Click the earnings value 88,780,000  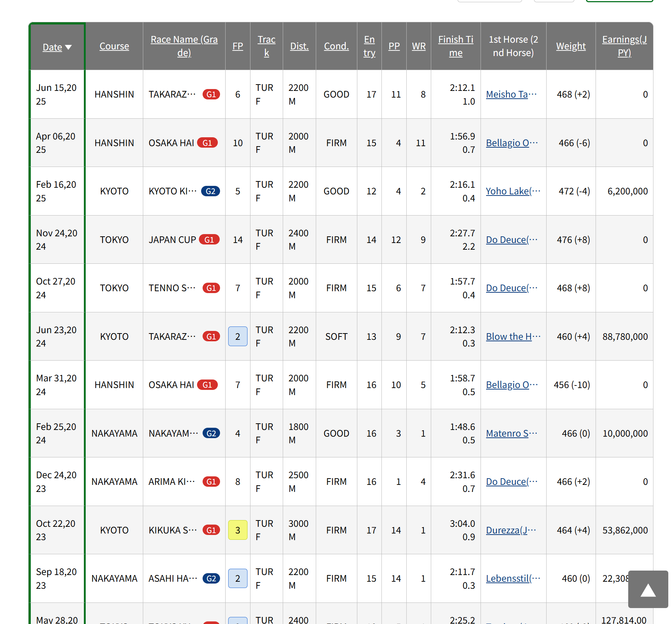click(625, 336)
